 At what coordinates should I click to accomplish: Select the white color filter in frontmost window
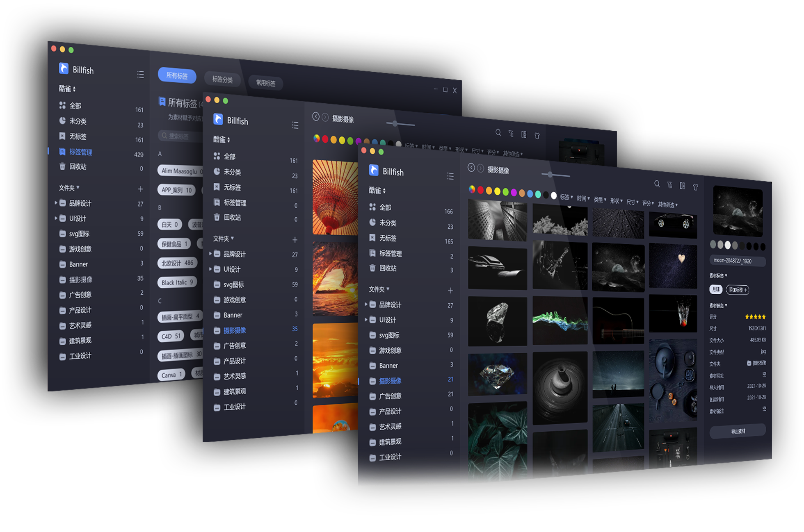(554, 196)
